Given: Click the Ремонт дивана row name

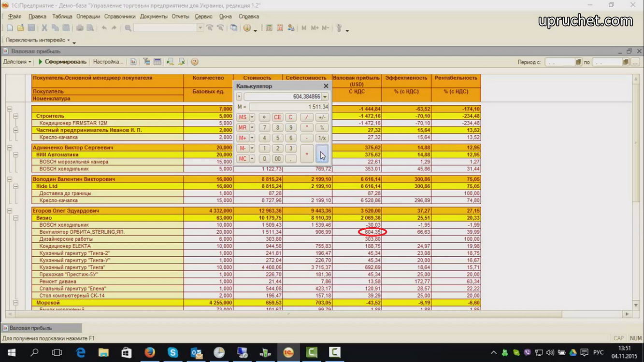Looking at the screenshot, I should pos(57,281).
